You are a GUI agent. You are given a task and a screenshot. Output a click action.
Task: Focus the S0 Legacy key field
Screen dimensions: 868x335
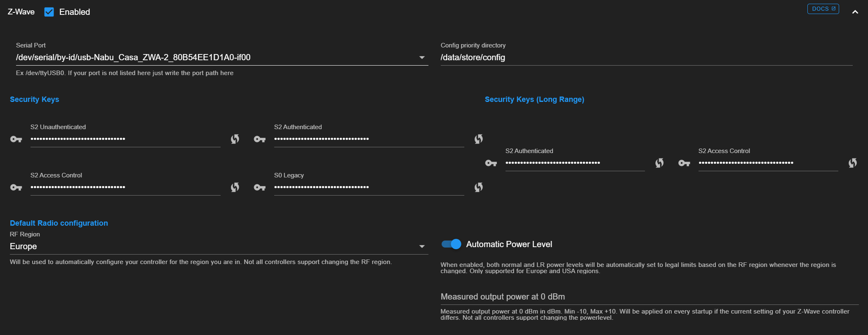point(369,187)
